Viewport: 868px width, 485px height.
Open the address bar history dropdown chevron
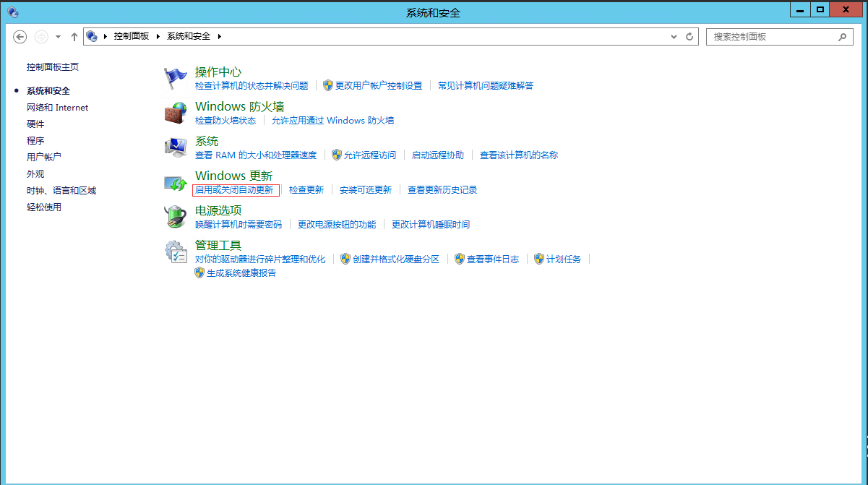tap(674, 36)
